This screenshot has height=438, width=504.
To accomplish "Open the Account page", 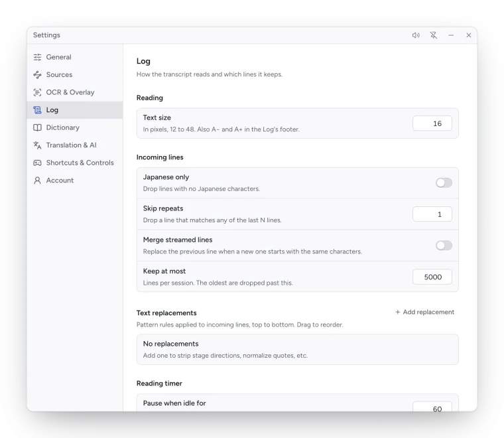I will [74, 181].
